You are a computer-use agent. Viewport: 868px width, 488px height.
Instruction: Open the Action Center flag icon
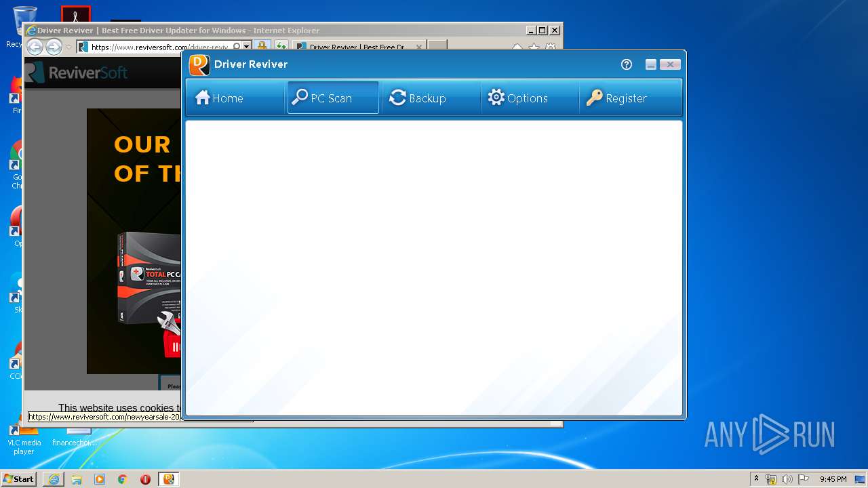804,479
